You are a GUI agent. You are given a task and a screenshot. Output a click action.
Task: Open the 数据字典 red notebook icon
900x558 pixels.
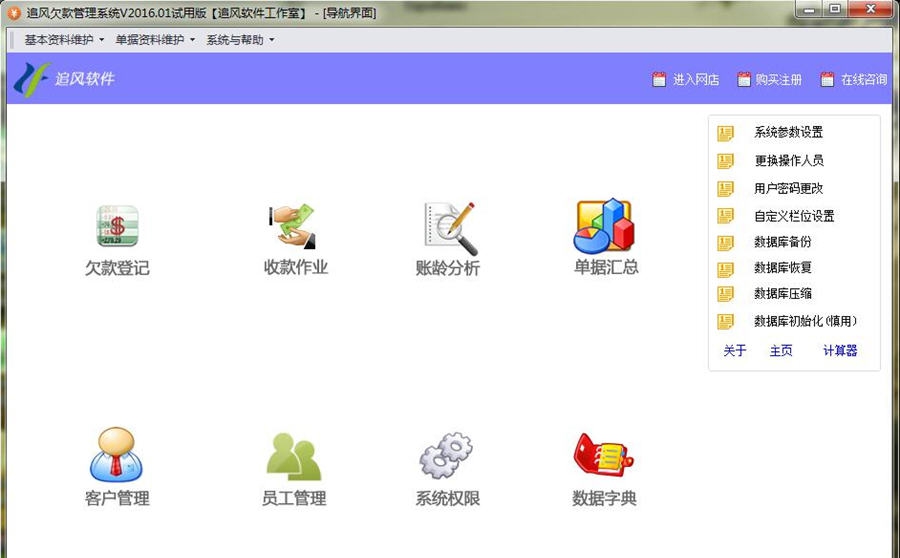pos(603,455)
